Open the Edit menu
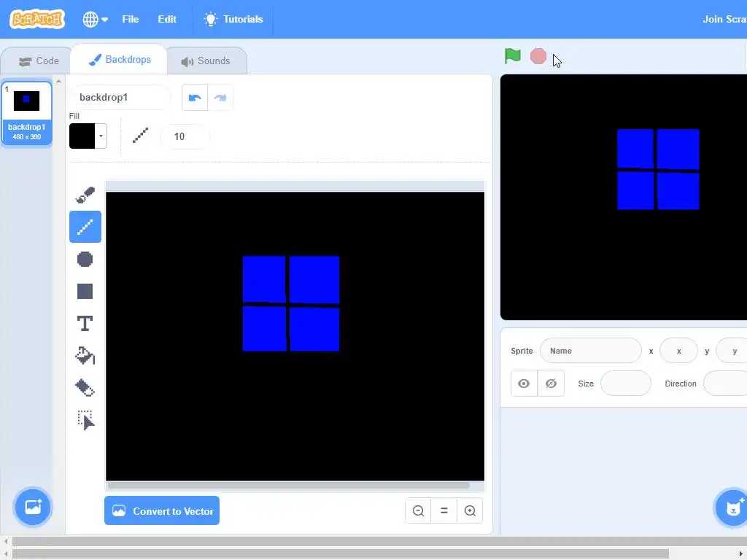This screenshot has width=747, height=560. click(x=167, y=19)
